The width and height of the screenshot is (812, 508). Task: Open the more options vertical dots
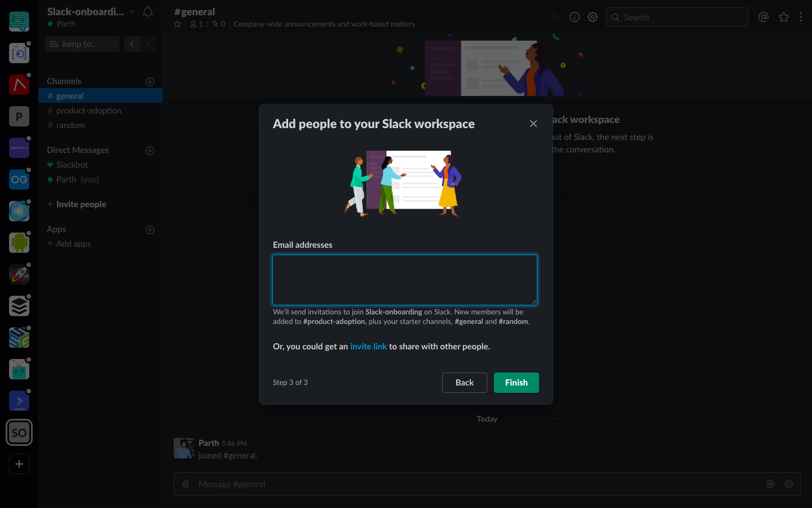point(801,17)
